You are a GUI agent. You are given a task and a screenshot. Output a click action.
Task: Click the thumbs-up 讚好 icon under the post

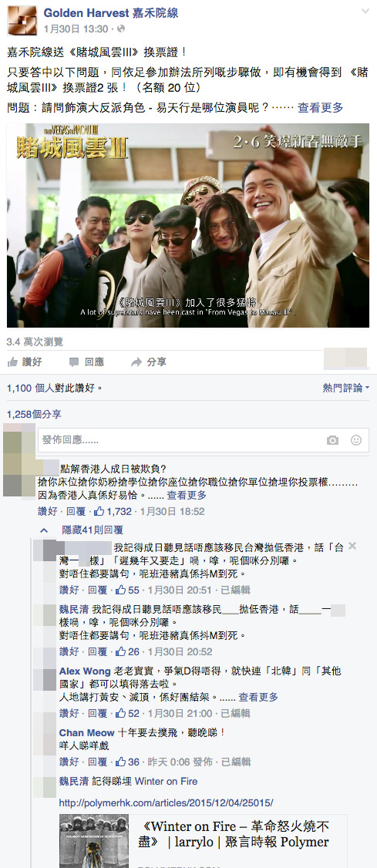(x=12, y=362)
